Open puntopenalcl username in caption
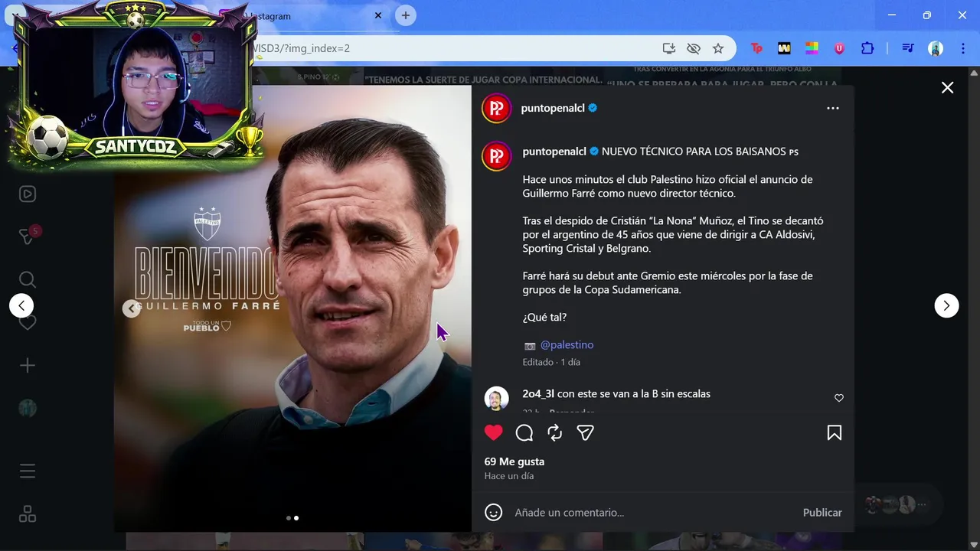This screenshot has width=980, height=551. [554, 152]
